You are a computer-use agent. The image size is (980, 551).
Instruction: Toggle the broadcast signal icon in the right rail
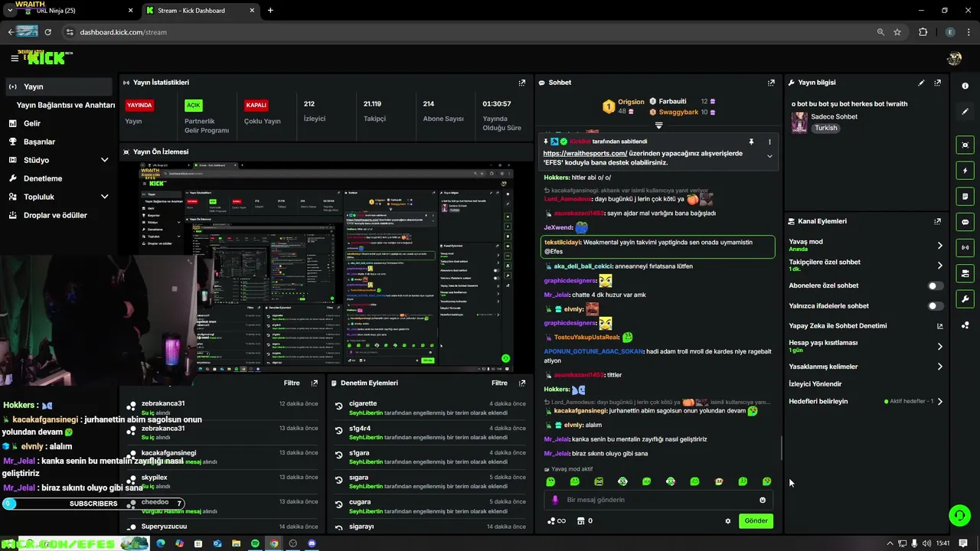point(965,247)
